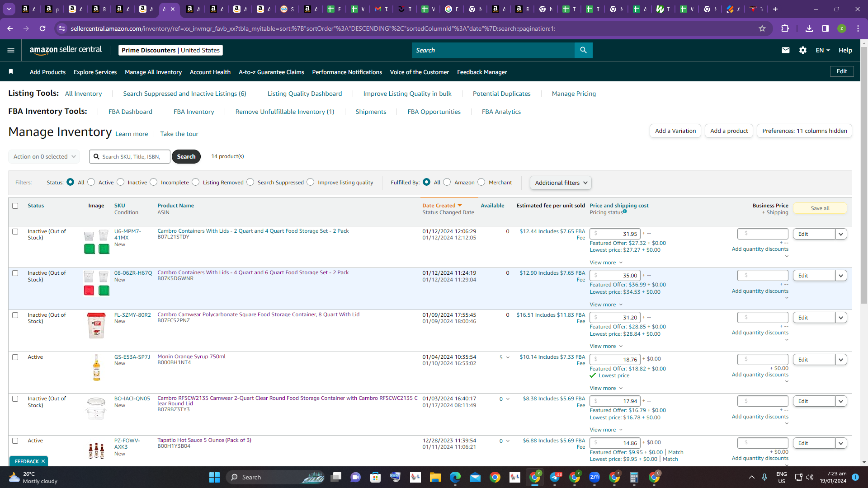This screenshot has width=868, height=488.
Task: Open the Seller Central hamburger menu
Action: tap(11, 50)
